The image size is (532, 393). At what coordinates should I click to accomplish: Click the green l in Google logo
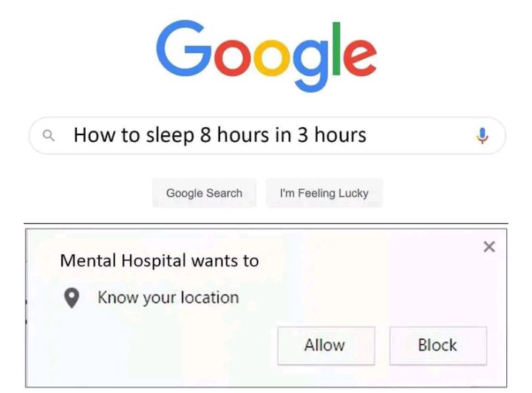(337, 48)
